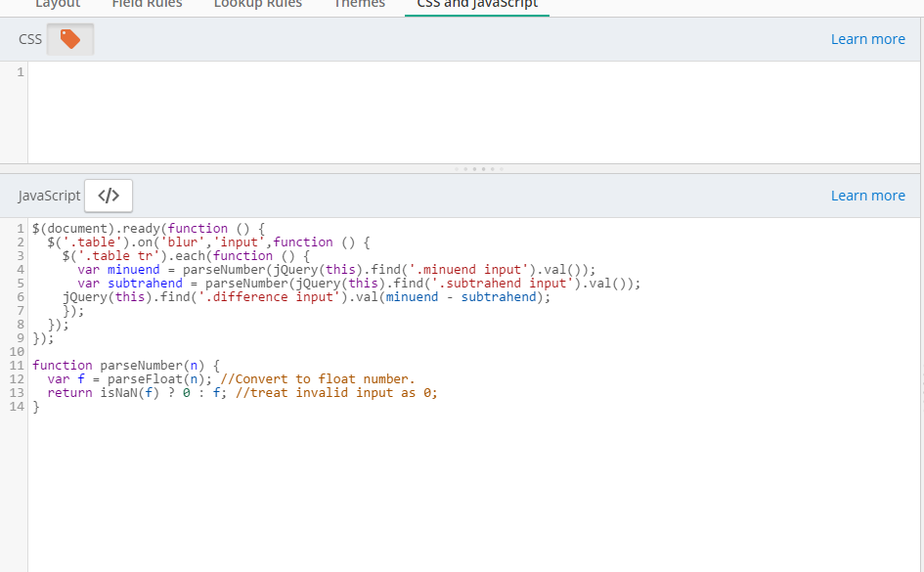The width and height of the screenshot is (924, 572).
Task: Click the blank area below the JavaScript code
Action: point(469,489)
